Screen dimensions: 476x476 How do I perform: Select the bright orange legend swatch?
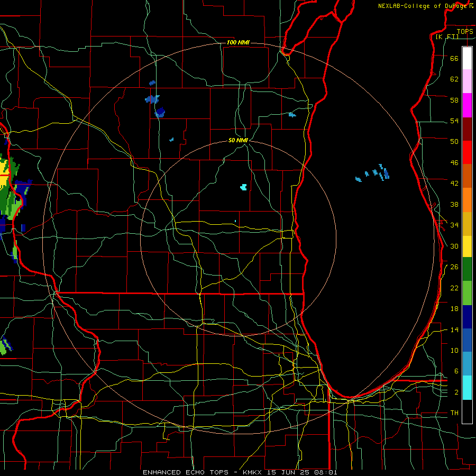click(467, 200)
